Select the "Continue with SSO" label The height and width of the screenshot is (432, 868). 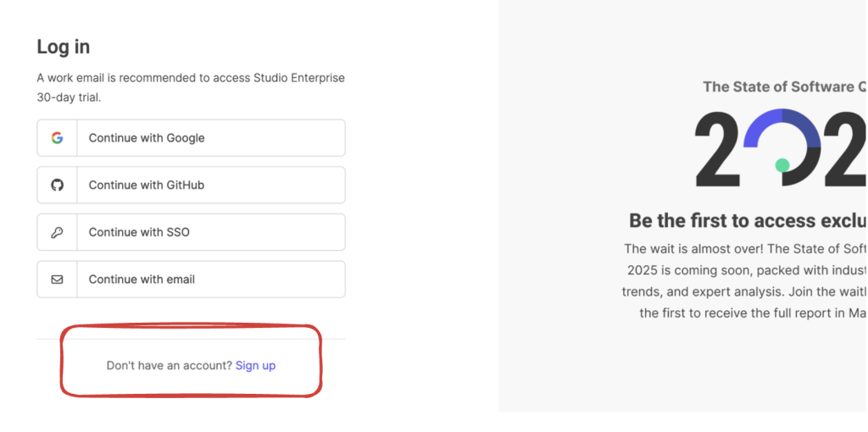point(139,232)
